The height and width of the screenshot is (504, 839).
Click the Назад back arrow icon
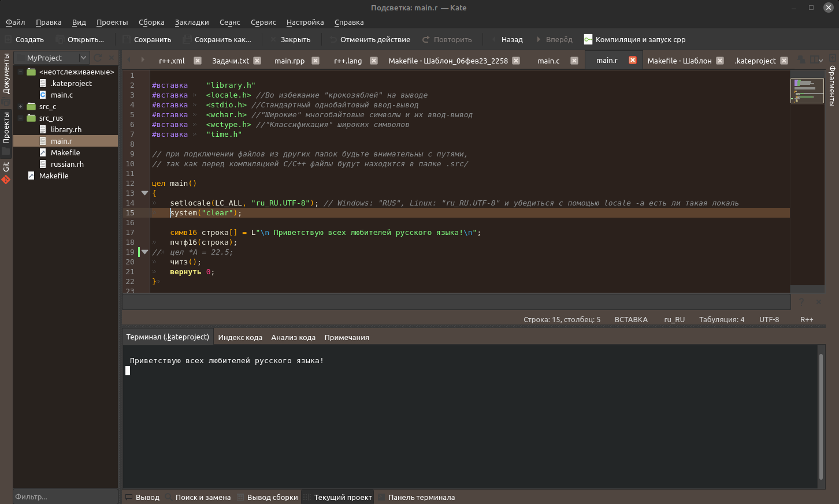point(494,39)
